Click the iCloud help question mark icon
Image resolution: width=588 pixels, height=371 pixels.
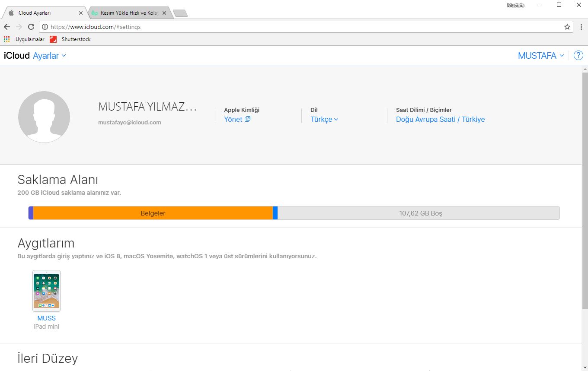pyautogui.click(x=578, y=56)
